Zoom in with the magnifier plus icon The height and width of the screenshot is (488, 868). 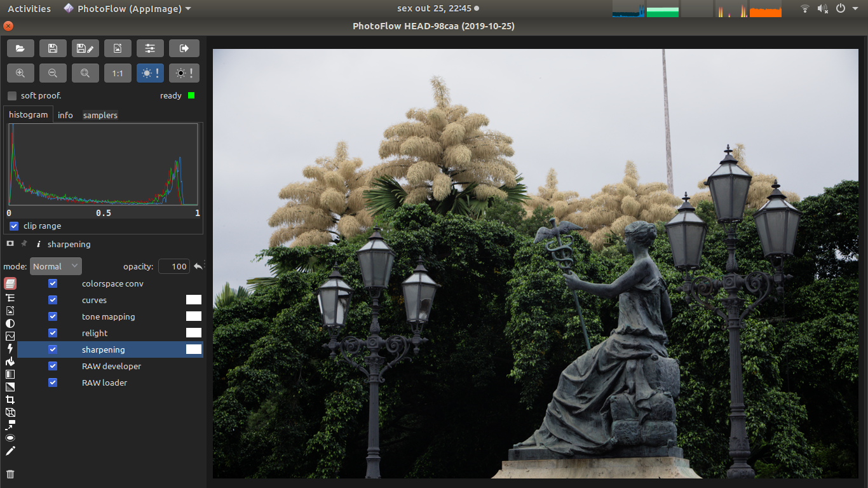20,73
